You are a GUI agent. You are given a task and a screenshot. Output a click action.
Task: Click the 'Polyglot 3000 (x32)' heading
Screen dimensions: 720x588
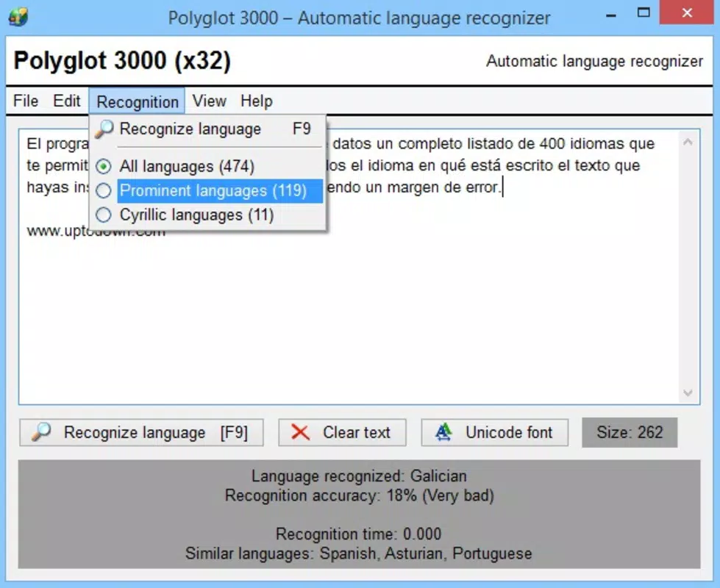click(x=122, y=61)
